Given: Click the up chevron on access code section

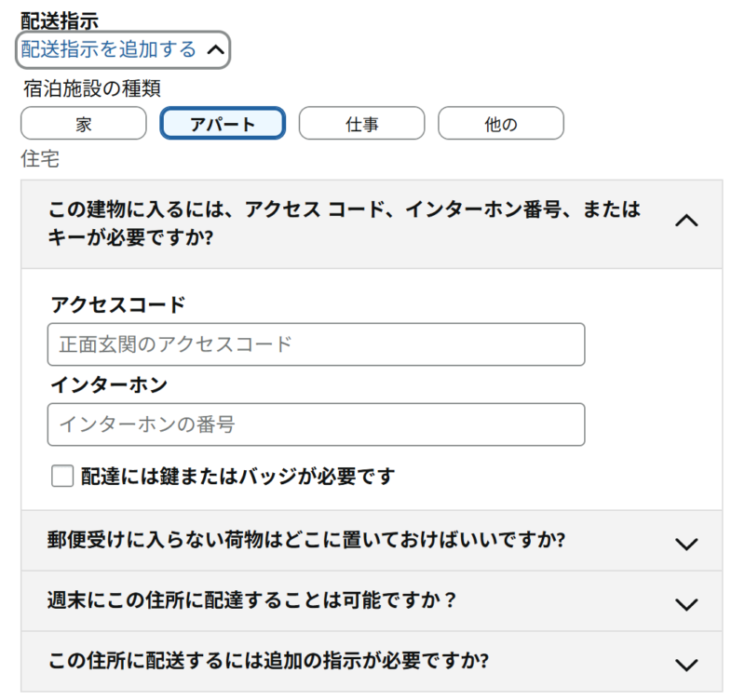Looking at the screenshot, I should [686, 221].
